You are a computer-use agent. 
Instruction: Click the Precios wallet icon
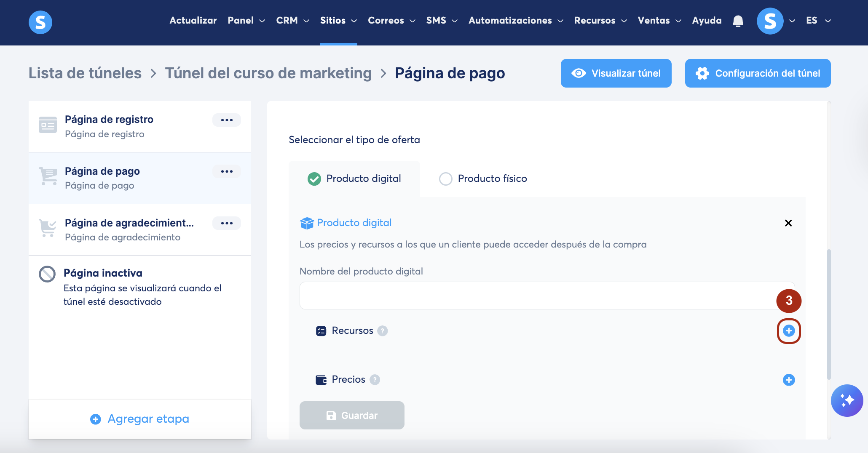click(x=321, y=380)
